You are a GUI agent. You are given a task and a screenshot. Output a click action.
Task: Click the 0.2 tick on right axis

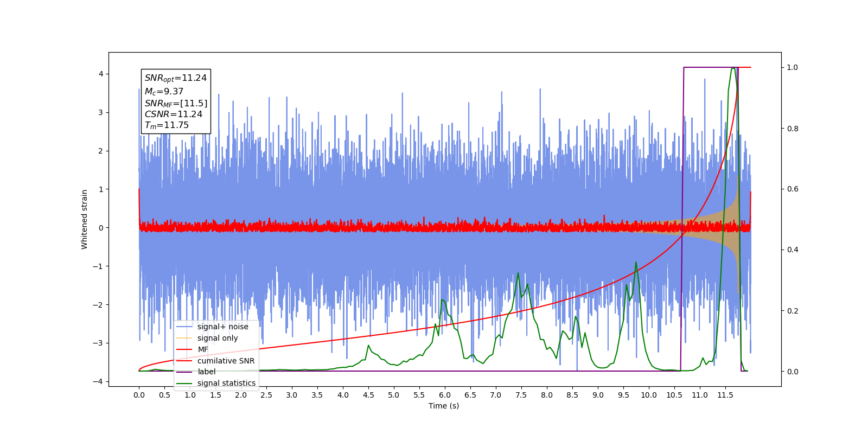coord(793,311)
